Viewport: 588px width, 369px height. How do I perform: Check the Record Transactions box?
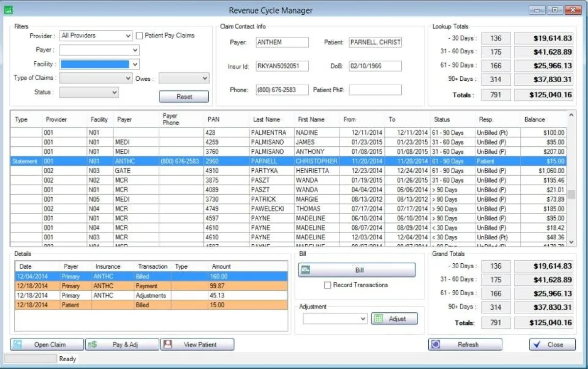pyautogui.click(x=328, y=285)
